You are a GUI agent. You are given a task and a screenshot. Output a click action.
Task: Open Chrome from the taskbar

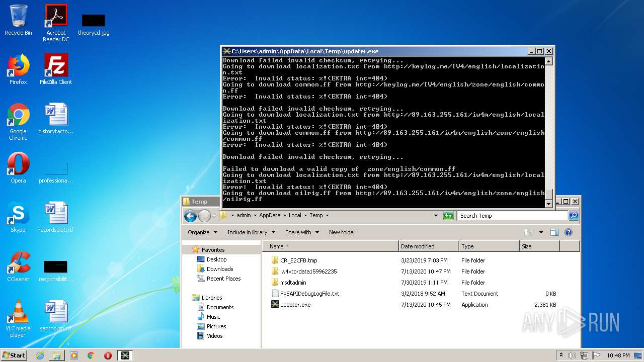[91, 355]
